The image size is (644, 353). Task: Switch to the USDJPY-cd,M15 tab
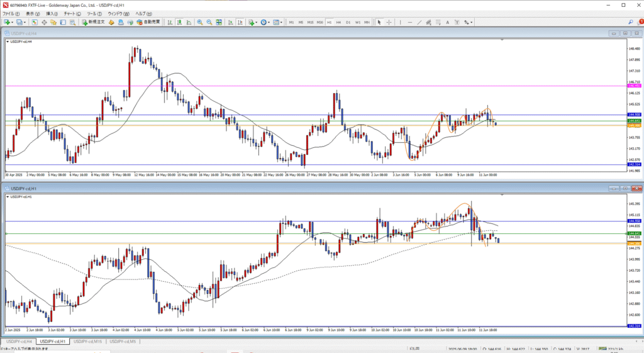(88, 341)
